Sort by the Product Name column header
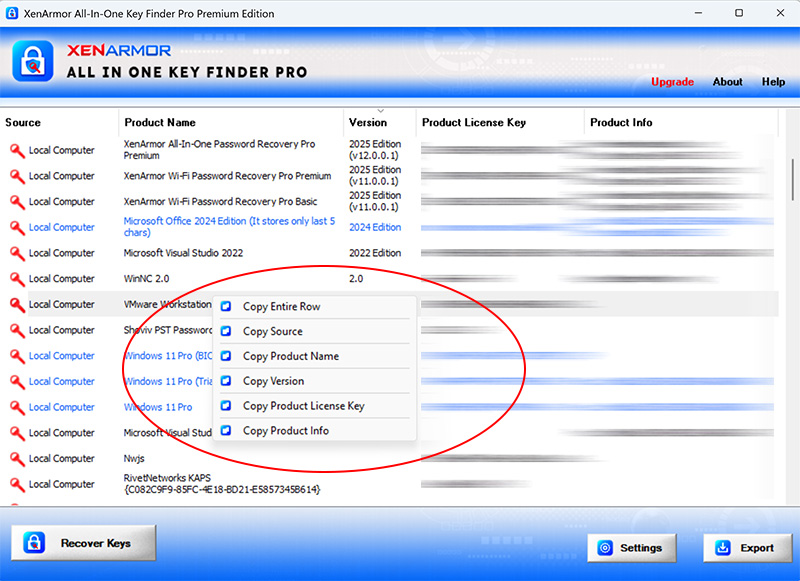 [231, 122]
